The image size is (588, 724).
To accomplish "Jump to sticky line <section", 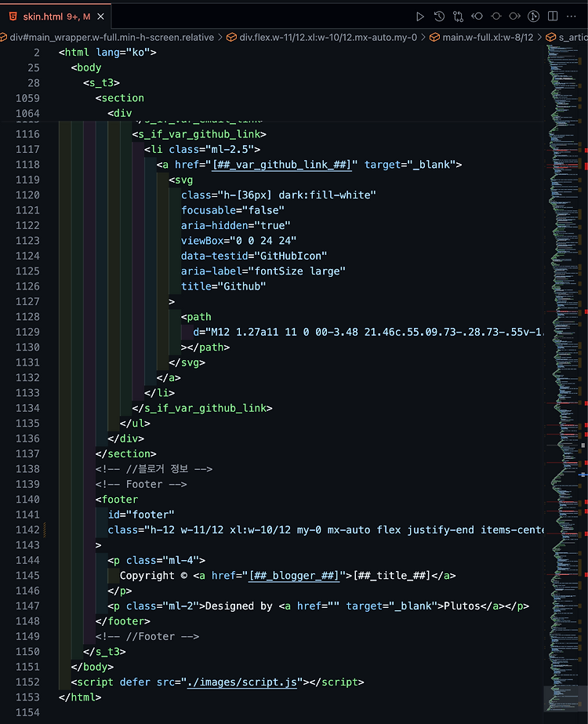I will click(120, 98).
